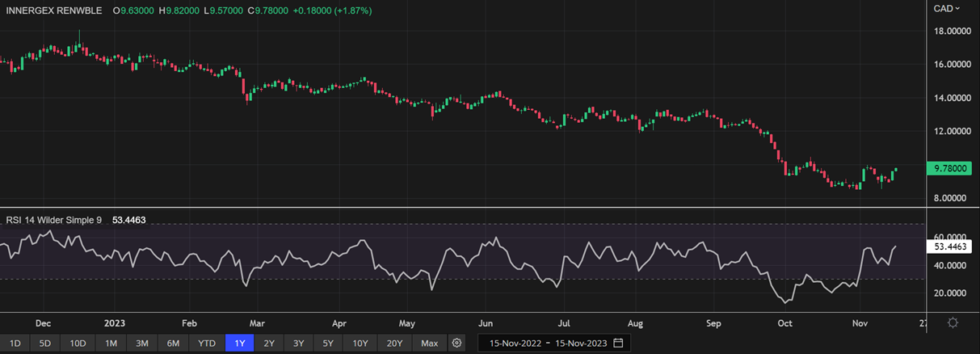Select the 5D time range
Screen dimensions: 980x354
45,343
